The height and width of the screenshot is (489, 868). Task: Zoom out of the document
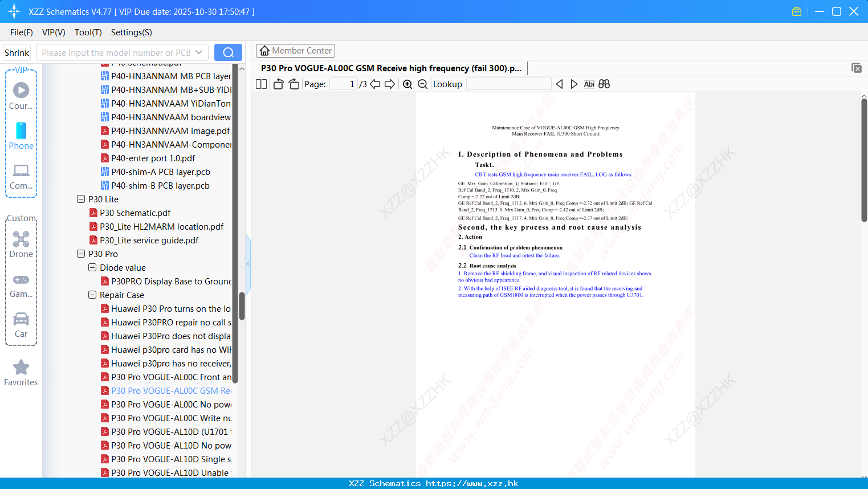tap(422, 84)
